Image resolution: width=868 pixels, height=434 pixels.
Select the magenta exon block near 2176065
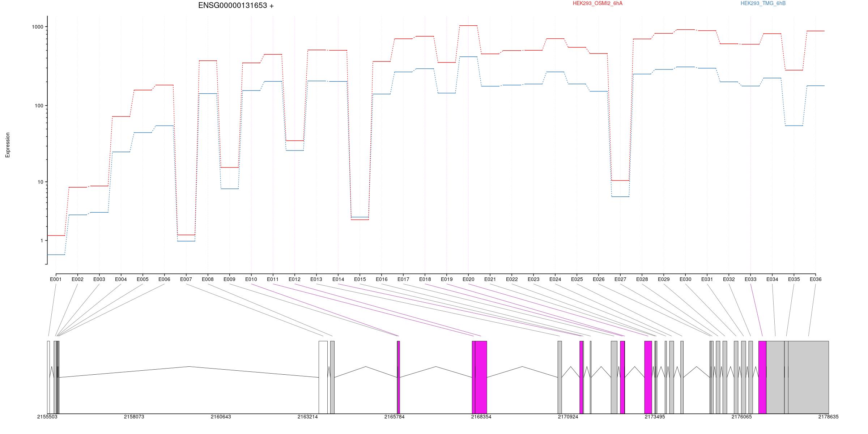762,377
